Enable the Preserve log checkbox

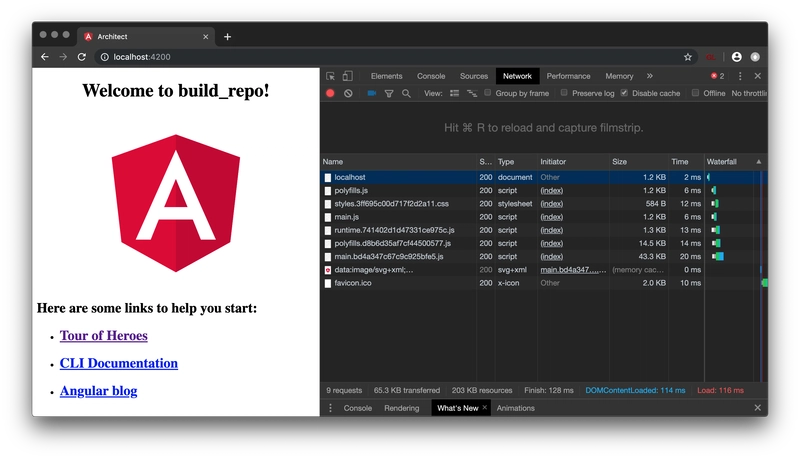click(x=564, y=93)
